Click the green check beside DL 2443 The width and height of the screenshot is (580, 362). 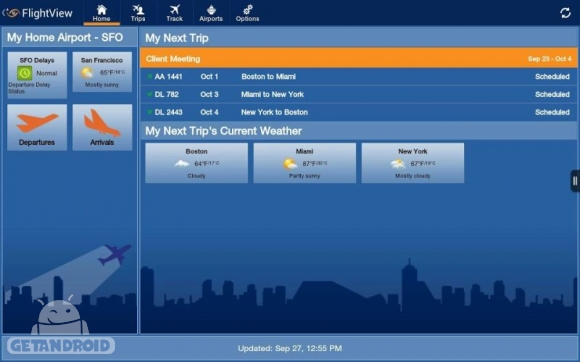coord(149,112)
